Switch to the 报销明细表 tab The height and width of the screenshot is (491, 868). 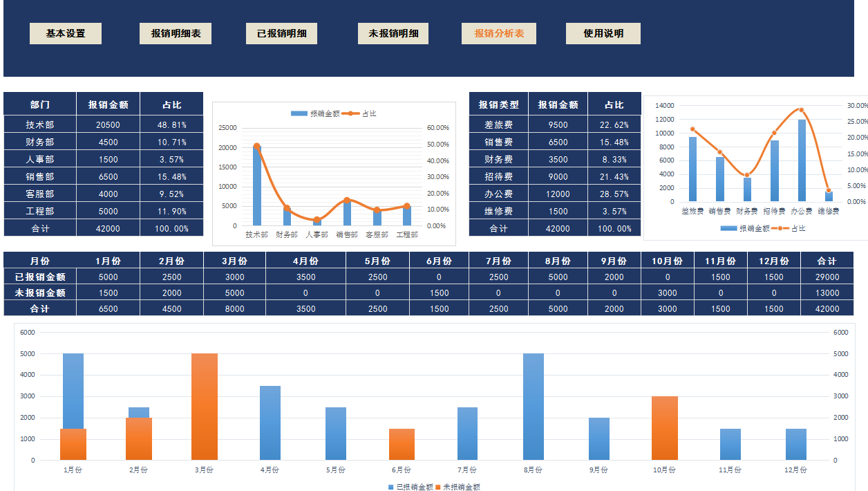[176, 33]
